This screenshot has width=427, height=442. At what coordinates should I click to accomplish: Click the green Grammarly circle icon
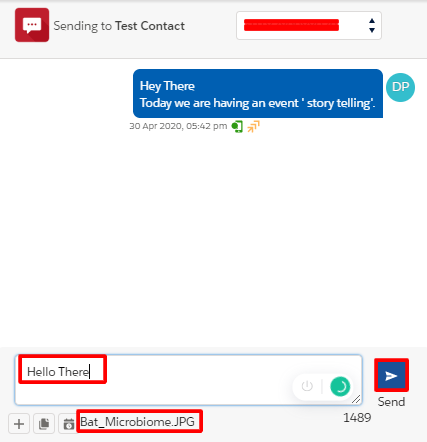340,386
